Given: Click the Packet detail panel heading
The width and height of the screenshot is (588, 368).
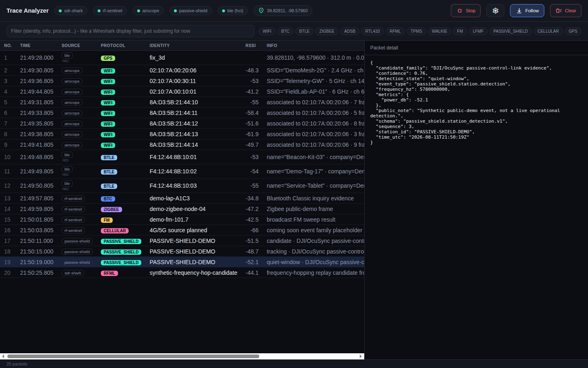Looking at the screenshot, I should point(384,48).
